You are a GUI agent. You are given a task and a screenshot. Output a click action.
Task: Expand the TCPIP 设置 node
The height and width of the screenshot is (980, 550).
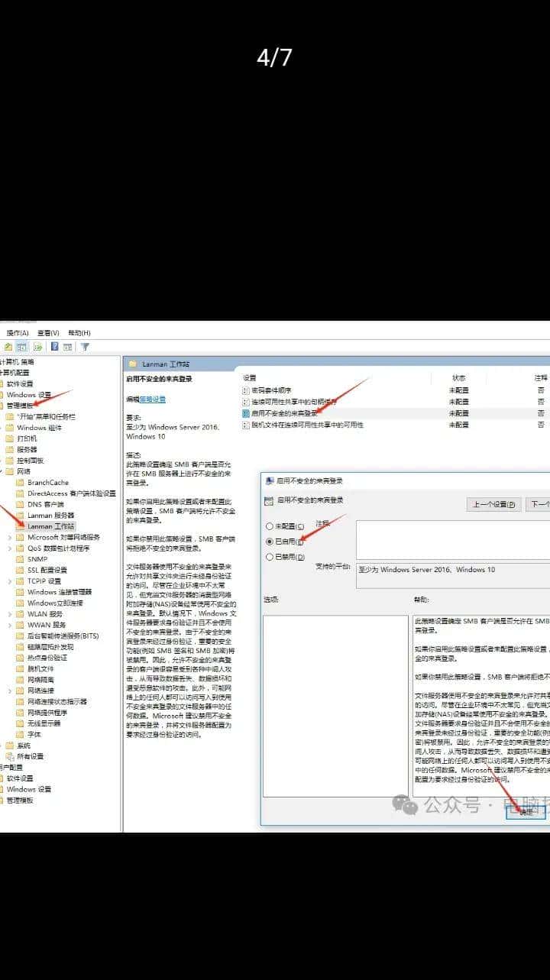[10, 581]
